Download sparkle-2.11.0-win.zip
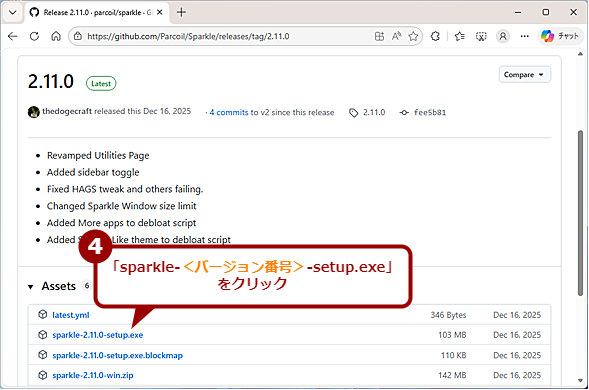Image resolution: width=589 pixels, height=390 pixels. tap(93, 375)
